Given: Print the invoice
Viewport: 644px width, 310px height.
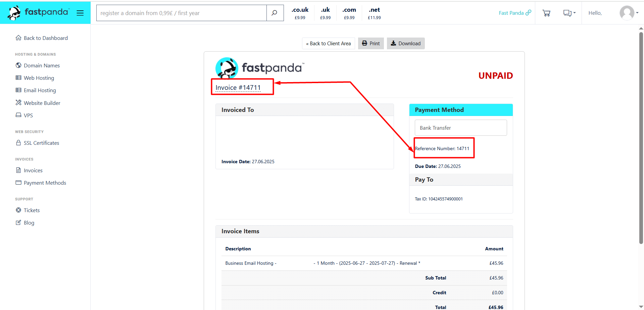Looking at the screenshot, I should (371, 43).
